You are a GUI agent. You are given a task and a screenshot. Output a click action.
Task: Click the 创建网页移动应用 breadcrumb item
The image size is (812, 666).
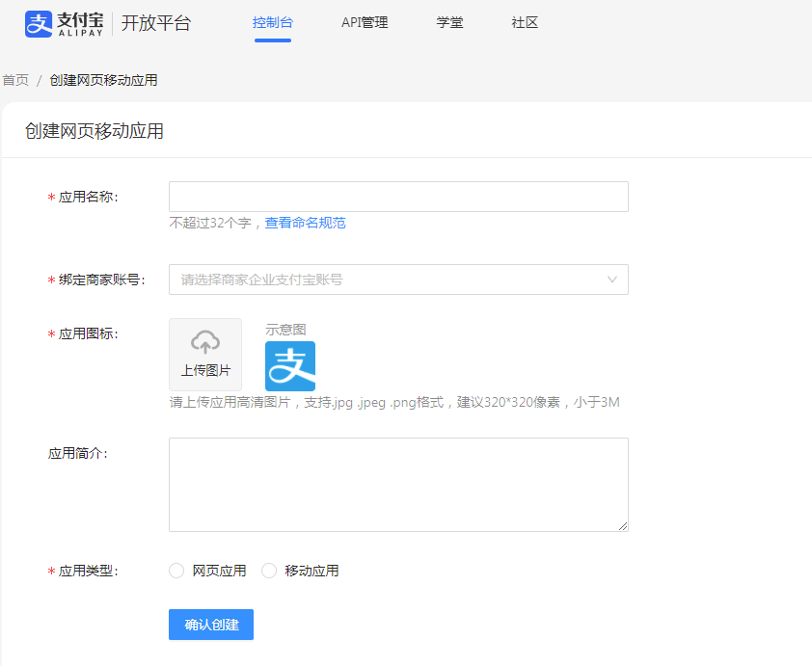point(103,80)
